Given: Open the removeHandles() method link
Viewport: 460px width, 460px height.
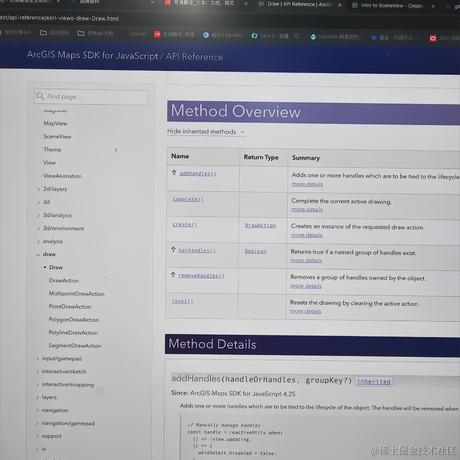Looking at the screenshot, I should [201, 276].
